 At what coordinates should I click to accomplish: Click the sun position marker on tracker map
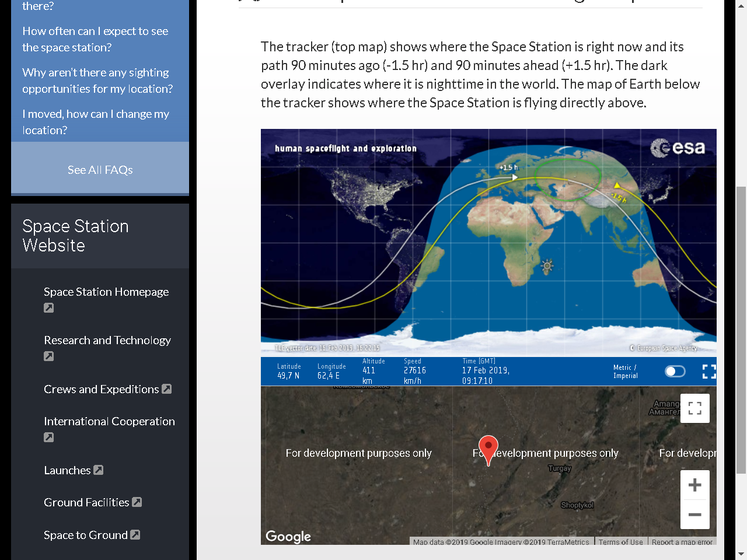(x=547, y=266)
